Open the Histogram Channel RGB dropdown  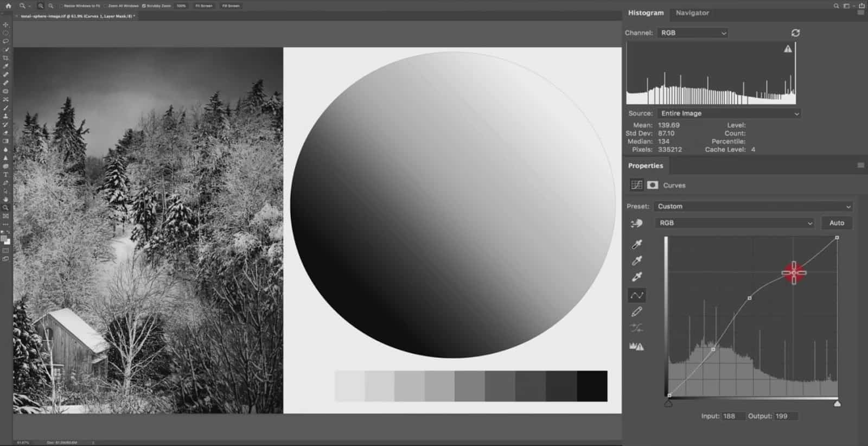[693, 33]
